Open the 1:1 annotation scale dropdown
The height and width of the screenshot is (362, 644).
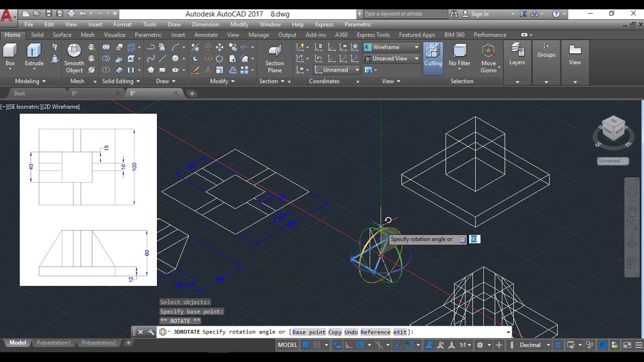(x=465, y=345)
